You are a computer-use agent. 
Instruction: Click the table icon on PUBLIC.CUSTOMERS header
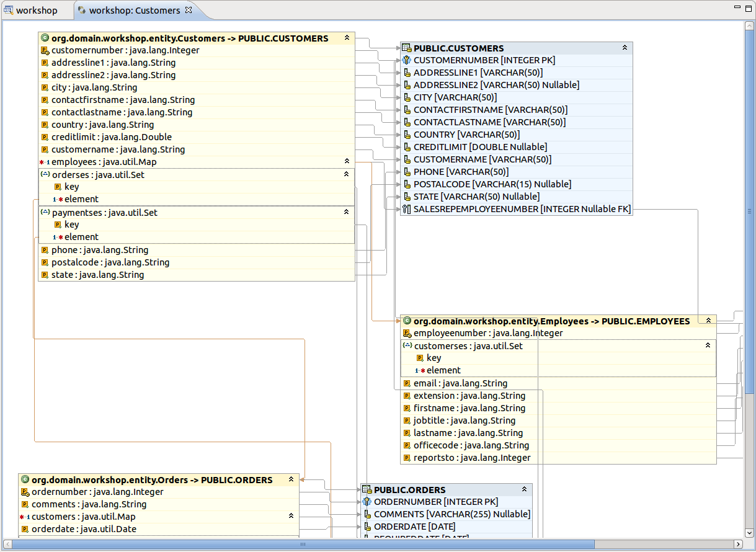pos(406,48)
